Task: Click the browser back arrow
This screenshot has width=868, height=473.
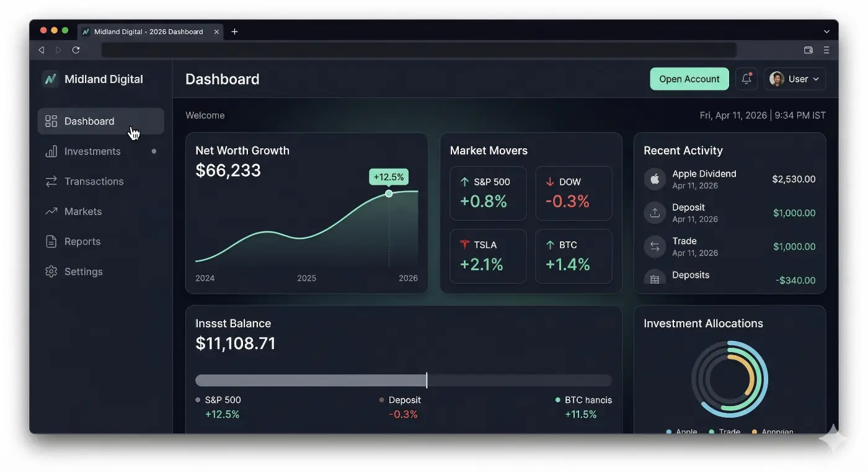Action: pos(42,50)
